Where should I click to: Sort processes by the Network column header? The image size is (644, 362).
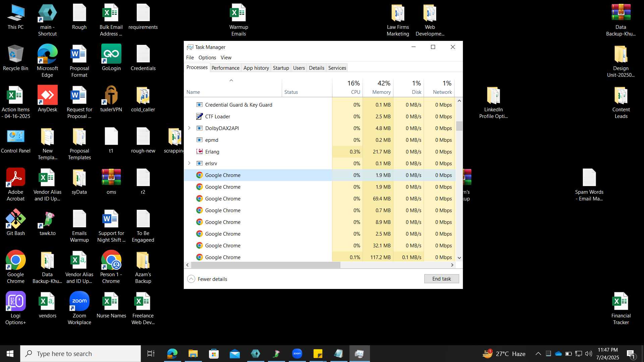[439, 87]
